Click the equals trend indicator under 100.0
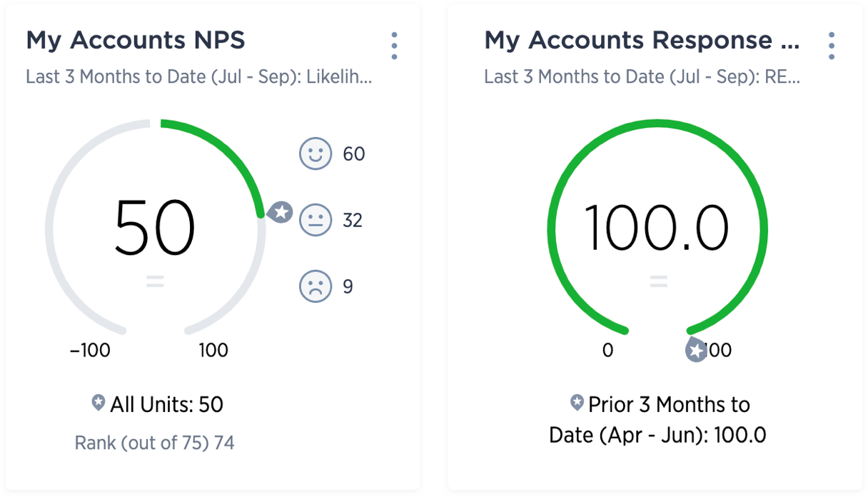 [x=658, y=283]
